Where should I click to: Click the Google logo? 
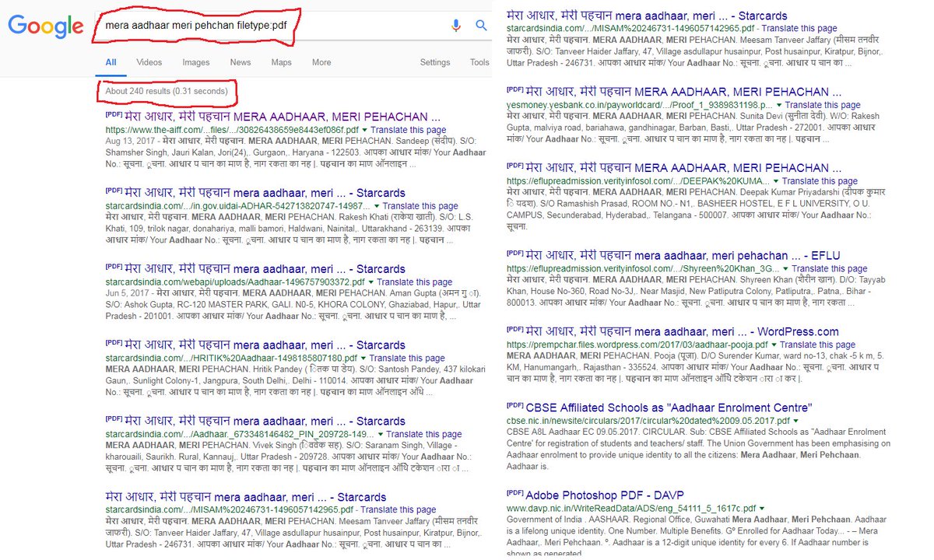[46, 26]
